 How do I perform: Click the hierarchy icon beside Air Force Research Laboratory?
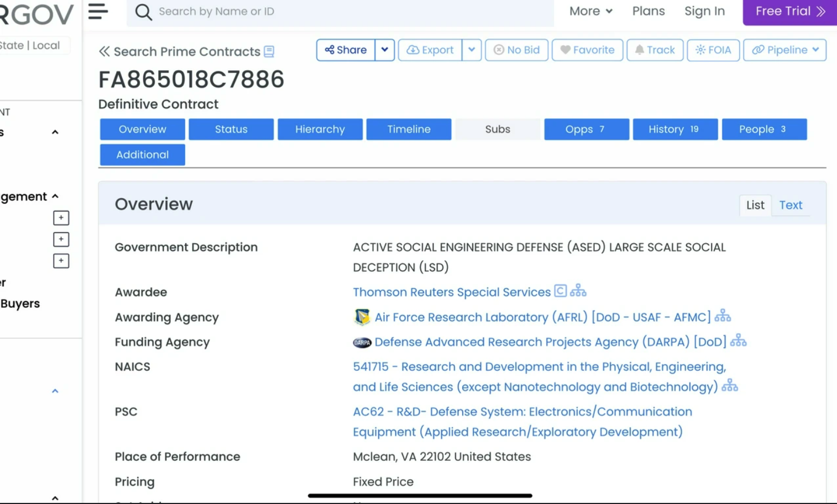pos(723,316)
